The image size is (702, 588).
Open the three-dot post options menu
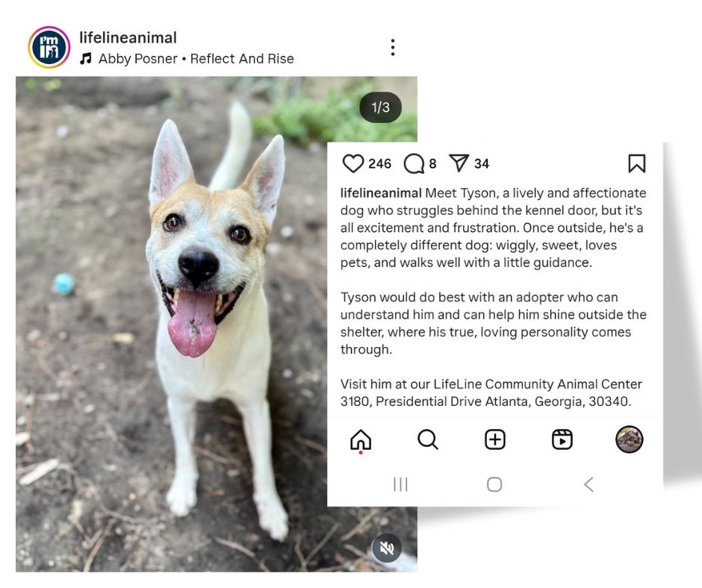pyautogui.click(x=393, y=48)
